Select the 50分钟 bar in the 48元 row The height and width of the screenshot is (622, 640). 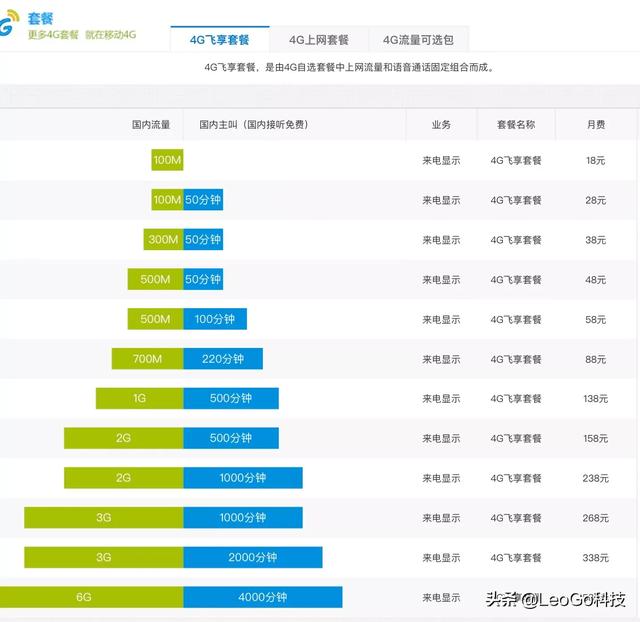coord(203,279)
